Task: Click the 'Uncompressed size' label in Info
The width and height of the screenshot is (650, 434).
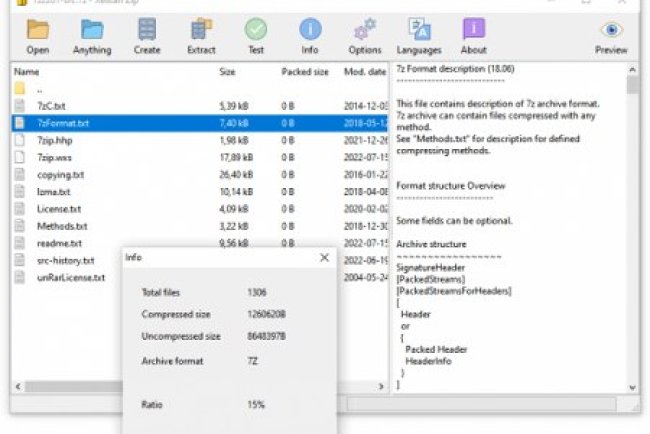Action: coord(181,336)
